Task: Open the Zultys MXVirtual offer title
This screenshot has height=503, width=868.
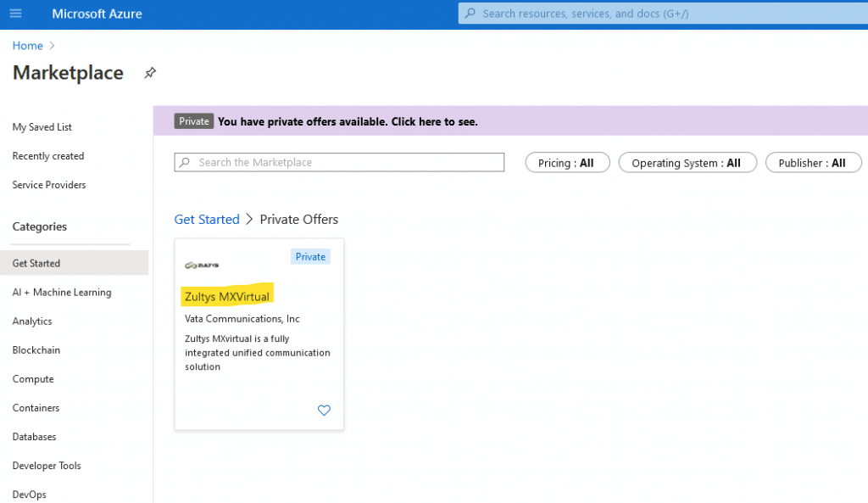Action: [227, 296]
